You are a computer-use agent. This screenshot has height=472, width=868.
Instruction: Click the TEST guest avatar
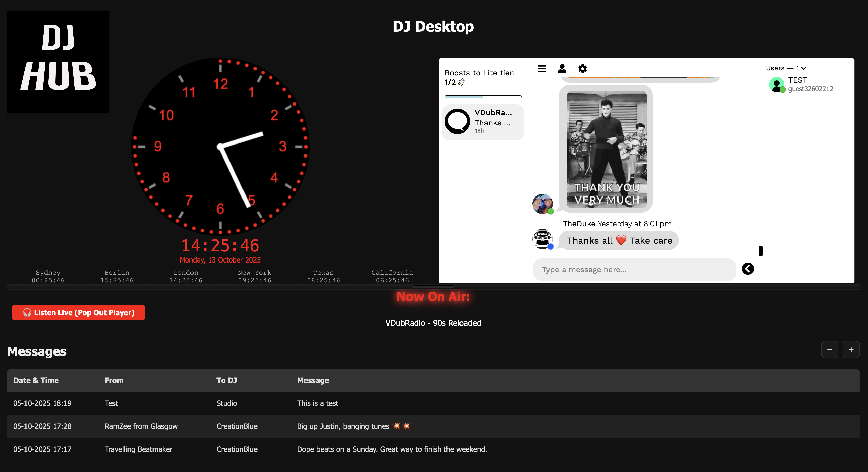pyautogui.click(x=777, y=85)
